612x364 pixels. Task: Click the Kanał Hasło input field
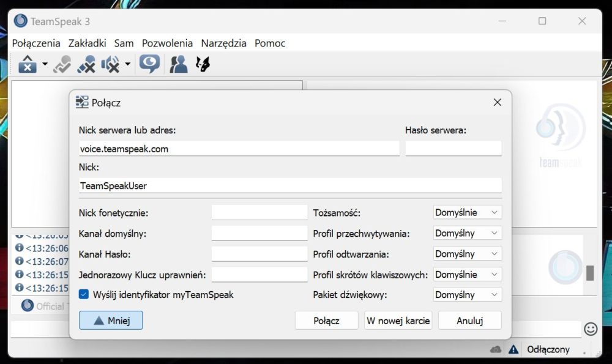click(x=259, y=254)
